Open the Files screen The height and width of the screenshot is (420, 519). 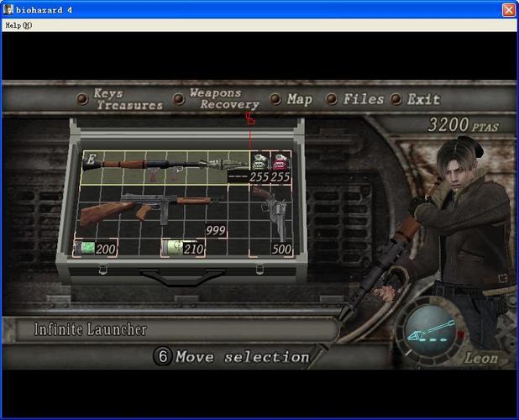(x=363, y=99)
